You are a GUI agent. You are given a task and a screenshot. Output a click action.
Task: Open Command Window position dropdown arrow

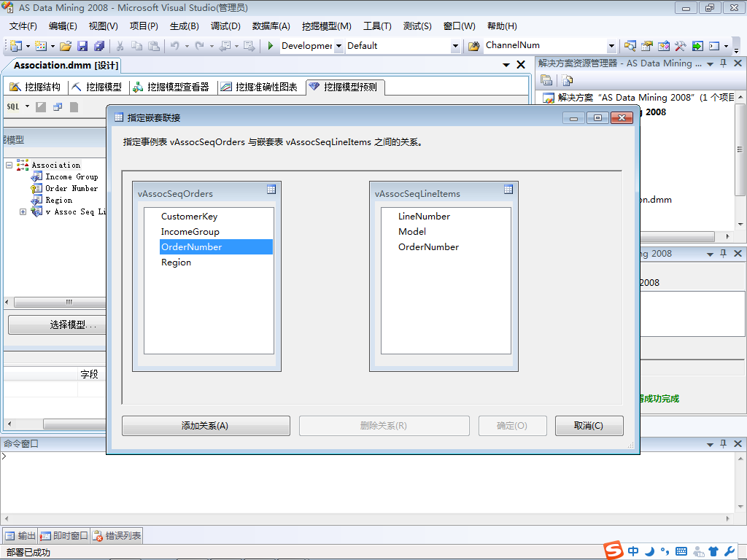[x=710, y=444]
